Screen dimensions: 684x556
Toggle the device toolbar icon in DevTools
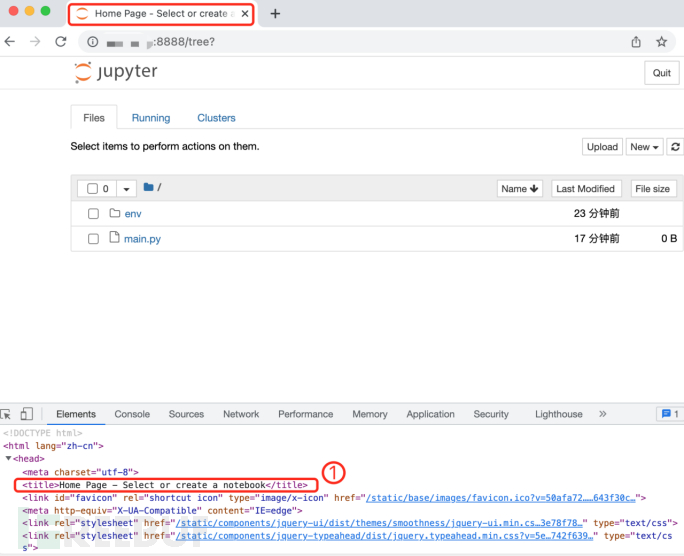point(27,414)
